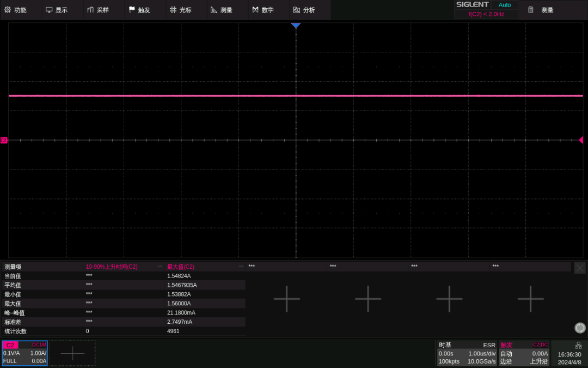Image resolution: width=588 pixels, height=368 pixels.
Task: Click the 统计次数 value 4961
Action: 173,331
